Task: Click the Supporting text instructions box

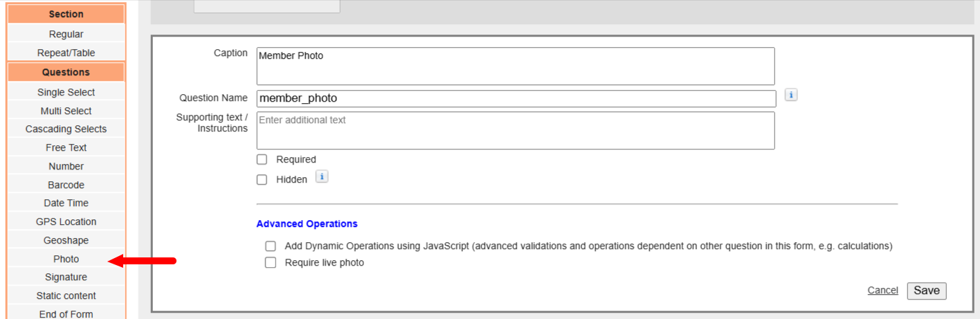Action: point(516,131)
